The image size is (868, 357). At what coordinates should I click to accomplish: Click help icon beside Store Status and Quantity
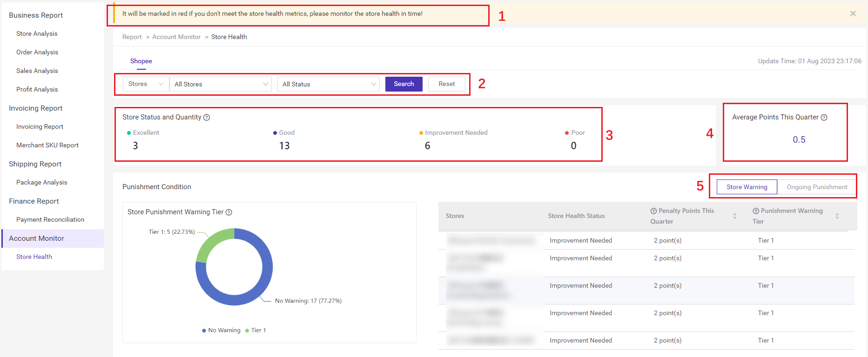207,118
